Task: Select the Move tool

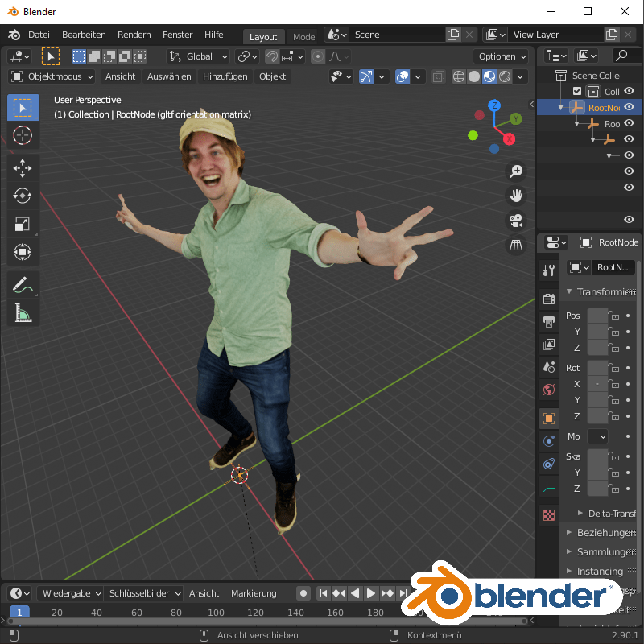Action: point(23,167)
